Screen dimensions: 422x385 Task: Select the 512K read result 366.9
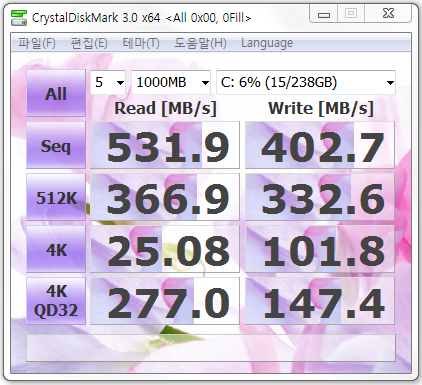pyautogui.click(x=165, y=197)
